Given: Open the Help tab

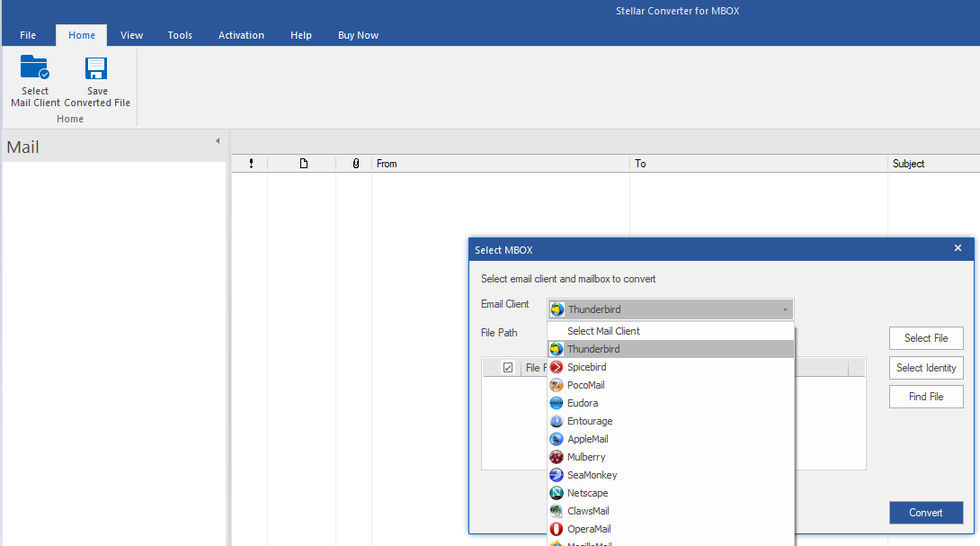Looking at the screenshot, I should (300, 35).
